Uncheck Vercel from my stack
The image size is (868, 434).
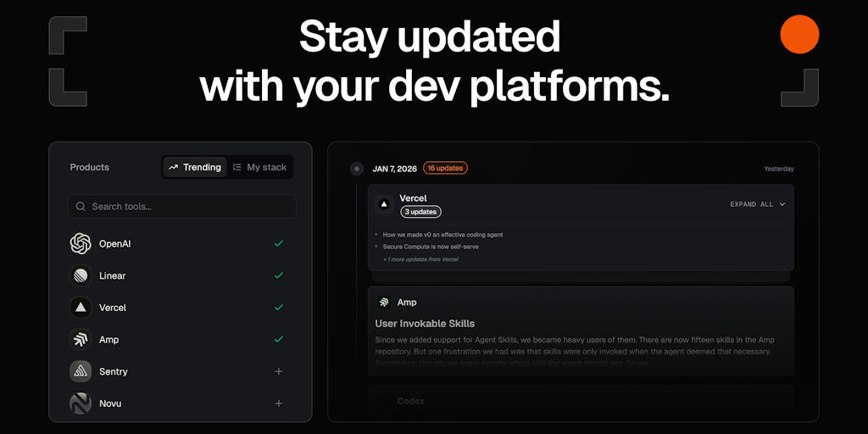pos(278,307)
